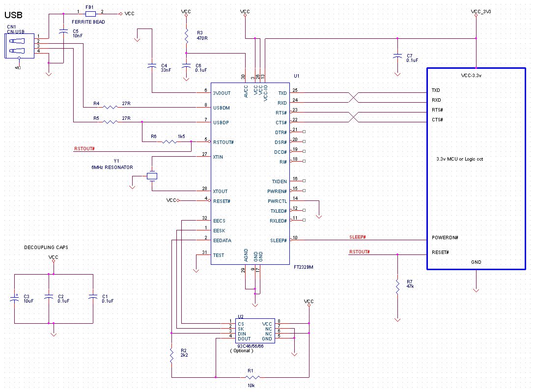The height and width of the screenshot is (392, 534).
Task: Click the TXDEN pin label
Action: click(279, 181)
